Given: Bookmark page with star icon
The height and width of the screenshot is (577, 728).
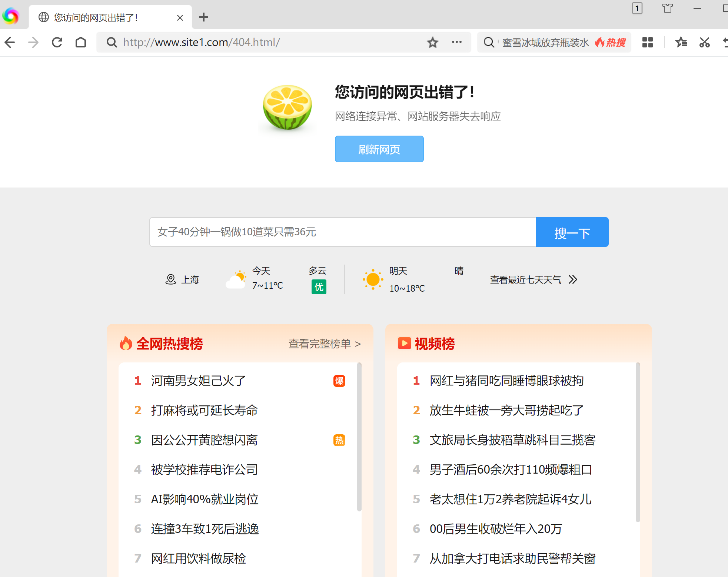Looking at the screenshot, I should point(432,42).
